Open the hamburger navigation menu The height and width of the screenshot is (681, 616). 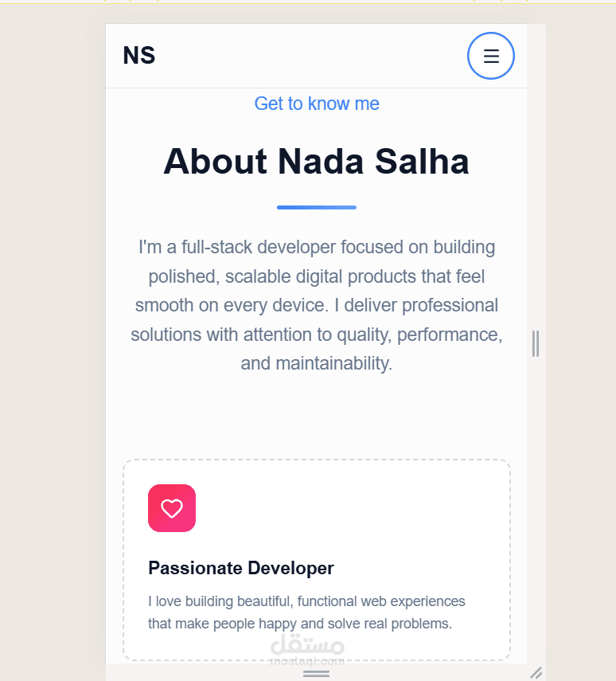click(x=491, y=56)
